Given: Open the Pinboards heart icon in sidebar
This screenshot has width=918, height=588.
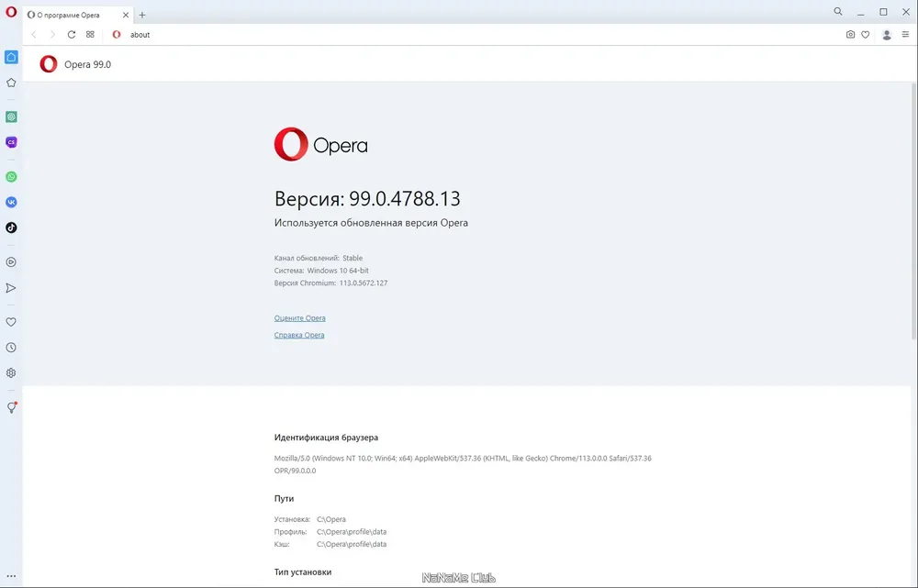Looking at the screenshot, I should [11, 322].
